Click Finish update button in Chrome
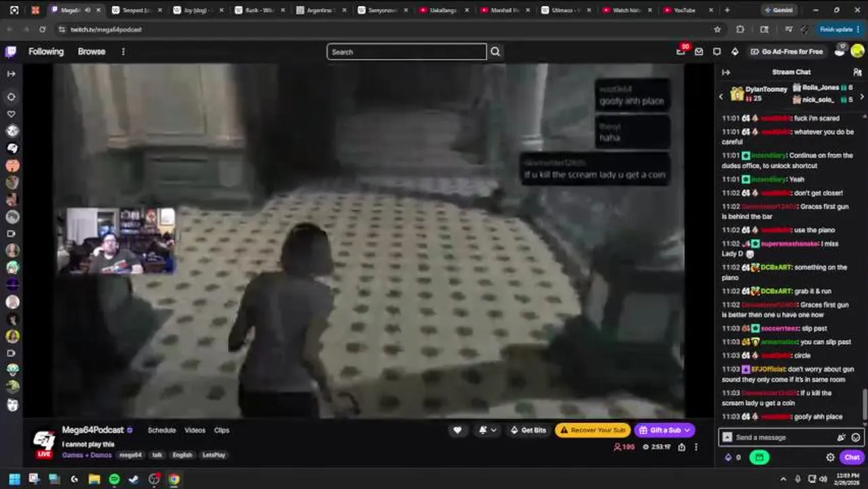Screen dimensions: 868x489 point(839,29)
